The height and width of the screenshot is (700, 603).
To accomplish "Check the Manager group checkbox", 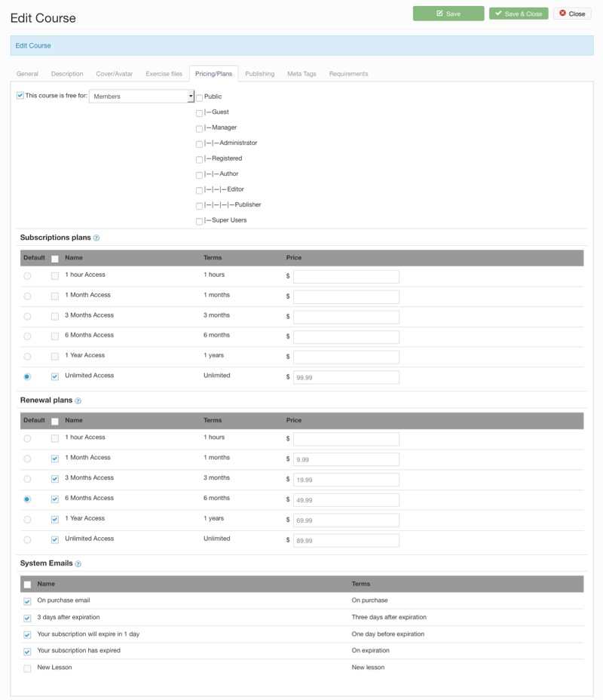I will [199, 128].
